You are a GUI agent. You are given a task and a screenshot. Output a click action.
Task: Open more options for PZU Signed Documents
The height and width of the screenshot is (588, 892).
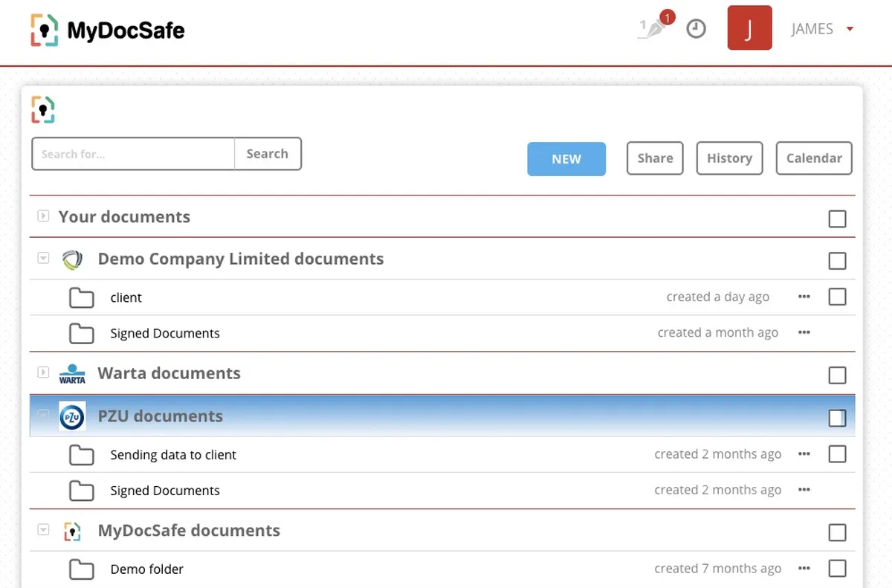804,490
